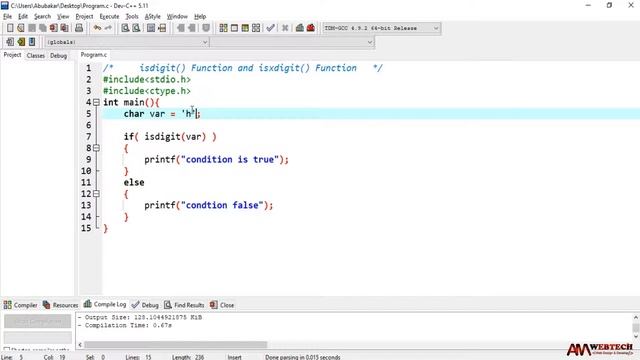640x360 pixels.
Task: Open the Project menu
Action: 84,16
